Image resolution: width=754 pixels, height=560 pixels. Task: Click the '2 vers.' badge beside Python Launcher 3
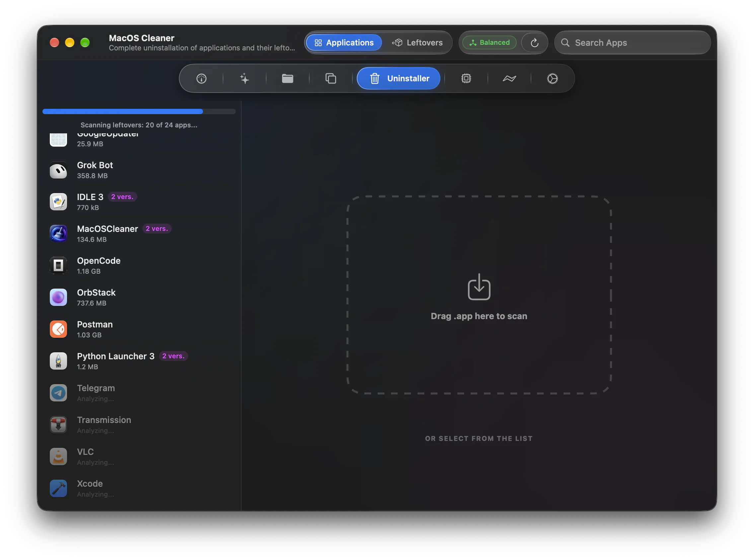pos(173,356)
